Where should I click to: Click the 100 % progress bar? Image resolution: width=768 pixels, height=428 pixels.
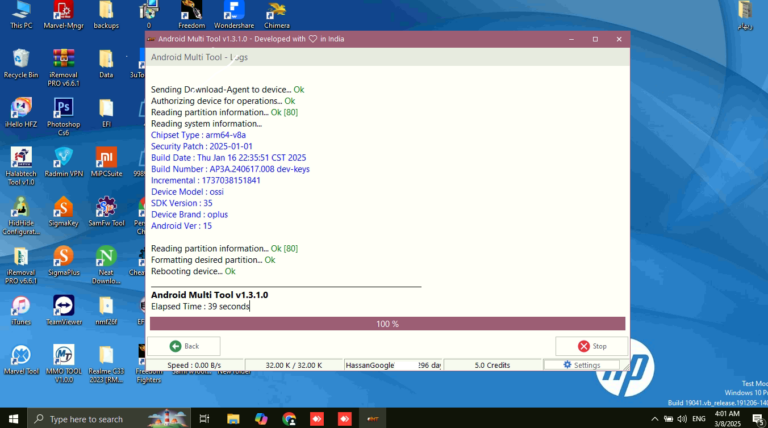(387, 324)
